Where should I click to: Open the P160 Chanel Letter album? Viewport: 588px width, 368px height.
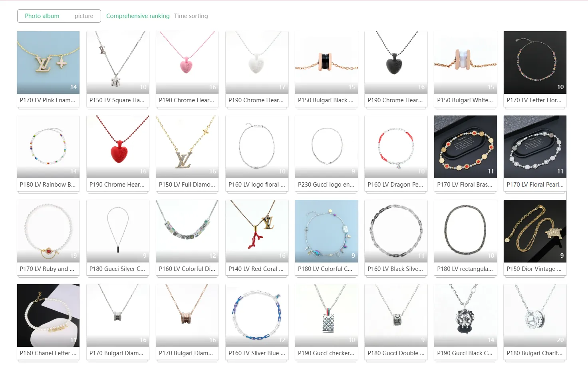click(48, 316)
